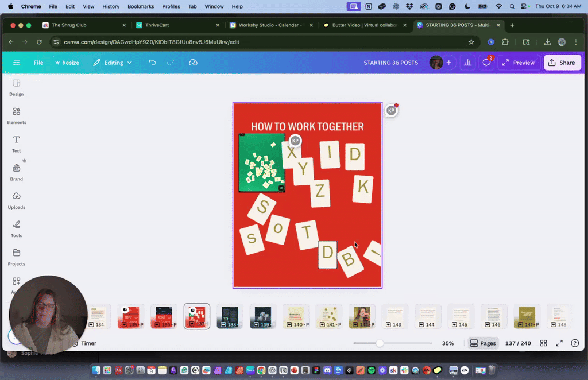Click the Redo arrow in Canva toolbar
The image size is (588, 380).
click(170, 63)
